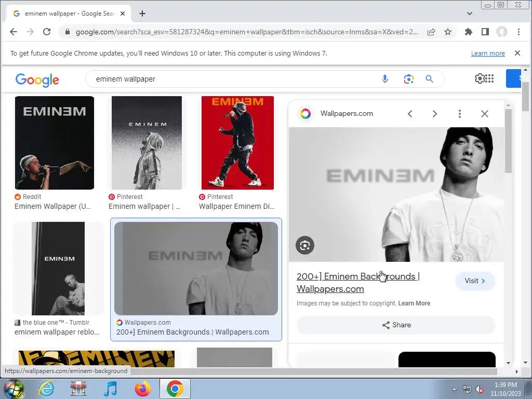The image size is (532, 399).
Task: Click the 'Wallpaper Eminem Di...' caption
Action: (x=237, y=206)
